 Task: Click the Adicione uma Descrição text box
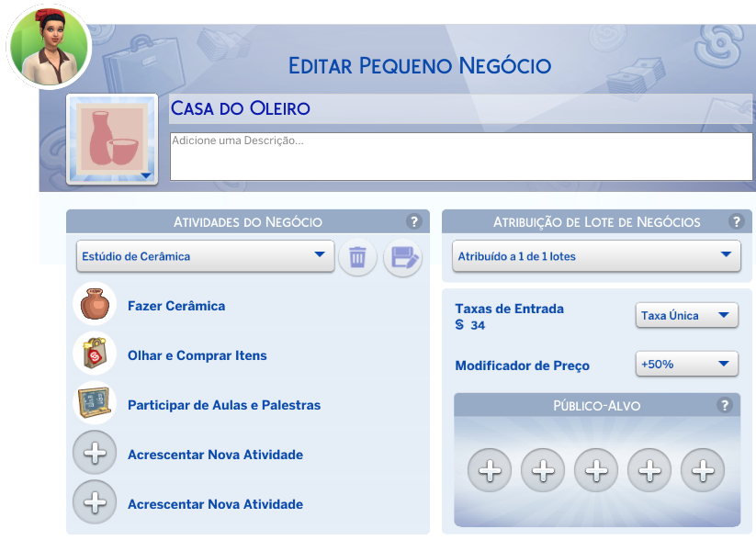(x=461, y=157)
